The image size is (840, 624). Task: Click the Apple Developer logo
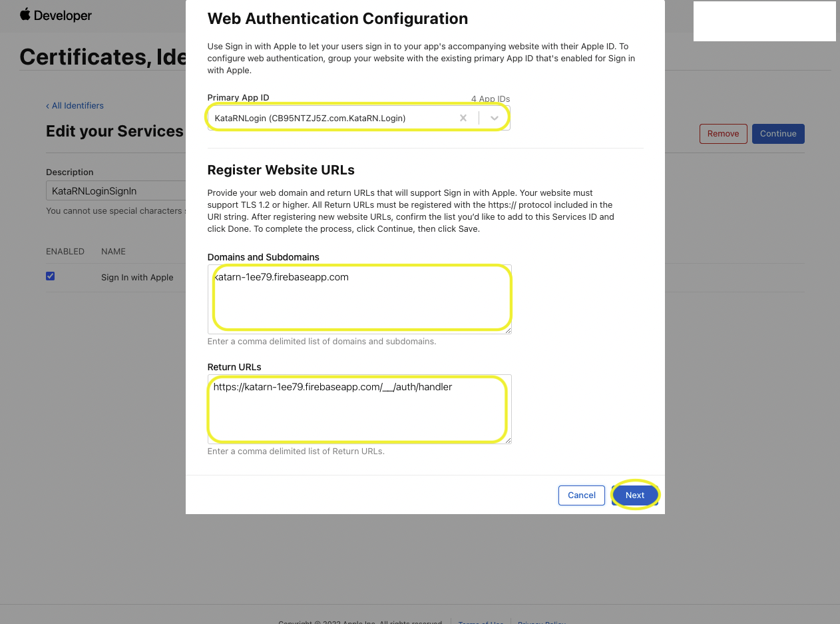56,15
